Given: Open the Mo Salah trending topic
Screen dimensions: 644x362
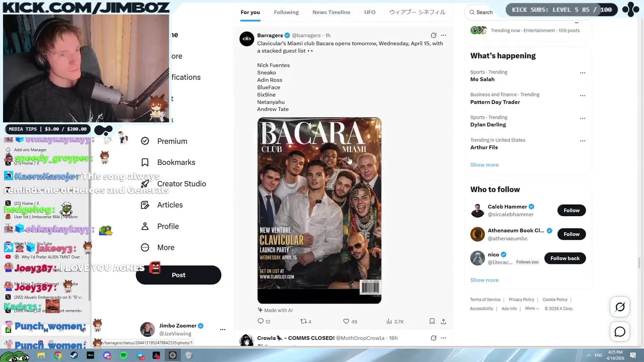Looking at the screenshot, I should [x=482, y=79].
